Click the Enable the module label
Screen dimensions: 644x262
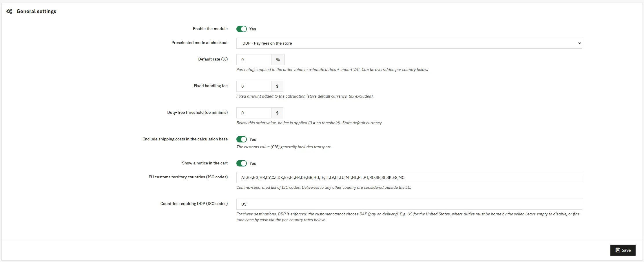point(210,29)
